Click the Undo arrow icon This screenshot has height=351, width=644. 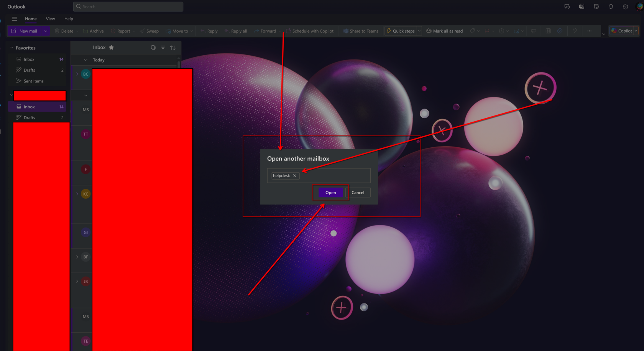pos(575,31)
